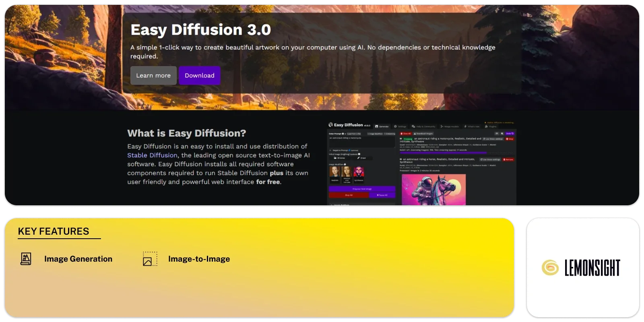Click the Enqueue Next Image button

point(362,189)
